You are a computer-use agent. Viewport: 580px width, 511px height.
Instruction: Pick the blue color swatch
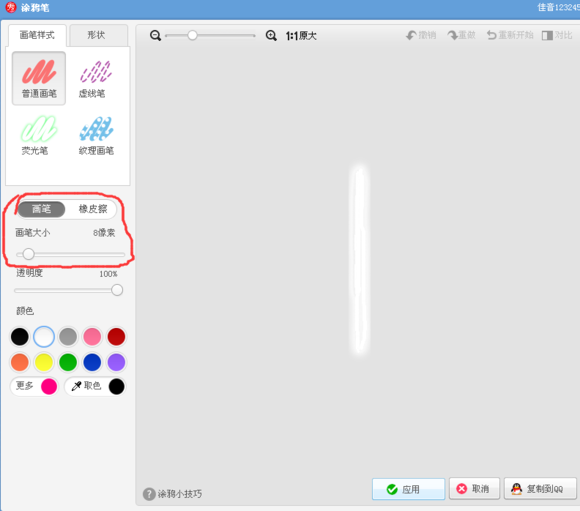(x=92, y=362)
